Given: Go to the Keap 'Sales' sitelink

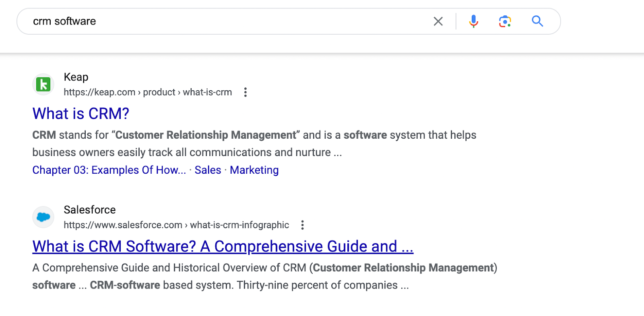Looking at the screenshot, I should [x=208, y=170].
